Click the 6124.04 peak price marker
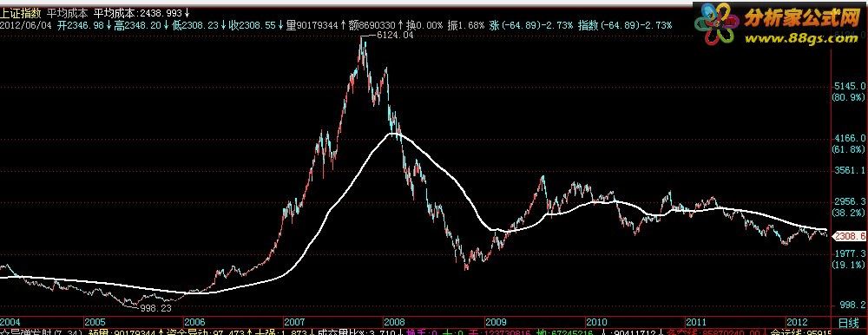 [394, 35]
